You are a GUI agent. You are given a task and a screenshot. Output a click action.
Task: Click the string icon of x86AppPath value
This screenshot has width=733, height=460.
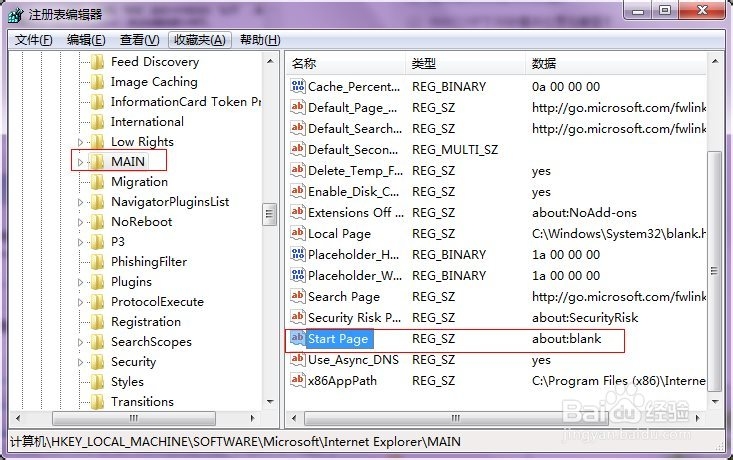coord(298,381)
